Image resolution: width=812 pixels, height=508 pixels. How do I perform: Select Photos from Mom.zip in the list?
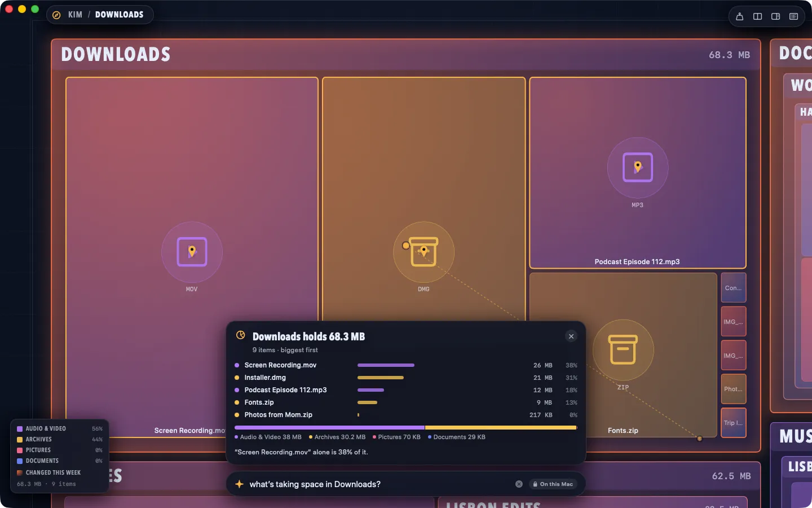[406, 415]
